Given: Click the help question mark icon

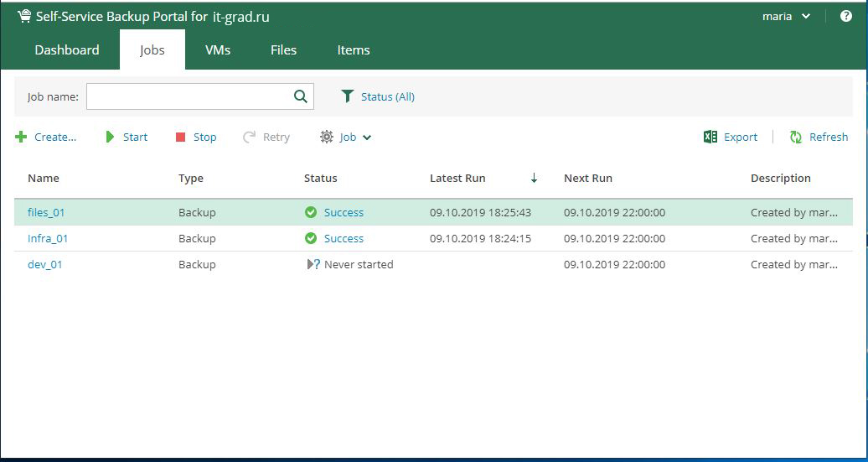Looking at the screenshot, I should point(846,17).
